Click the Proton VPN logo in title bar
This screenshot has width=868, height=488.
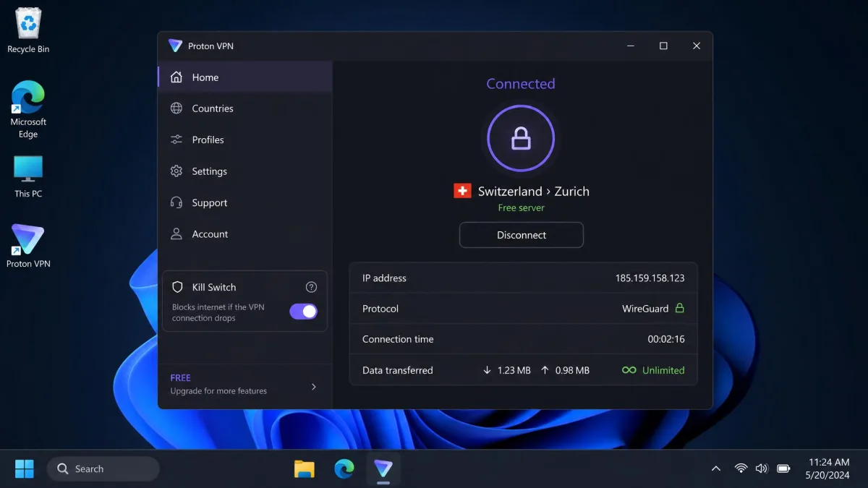pyautogui.click(x=175, y=46)
